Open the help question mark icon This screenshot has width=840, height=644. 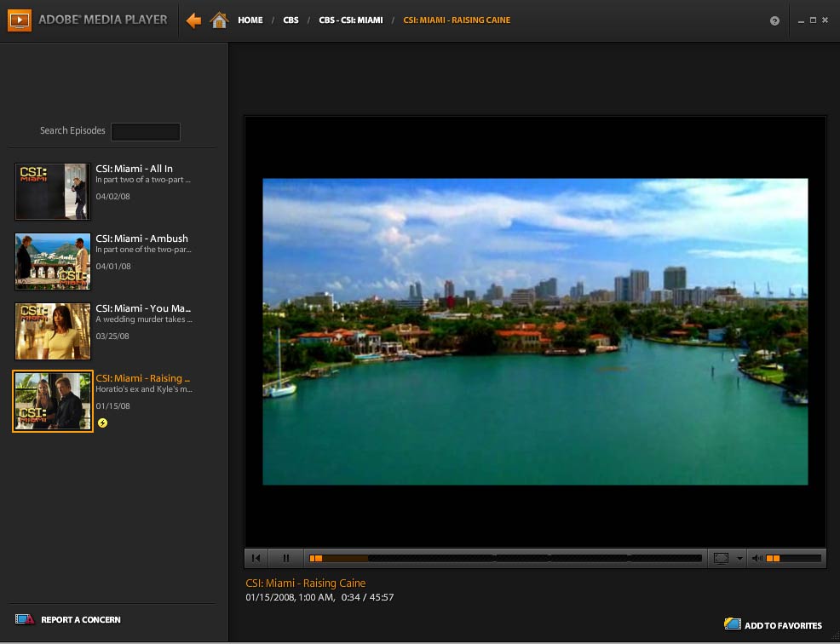(774, 21)
